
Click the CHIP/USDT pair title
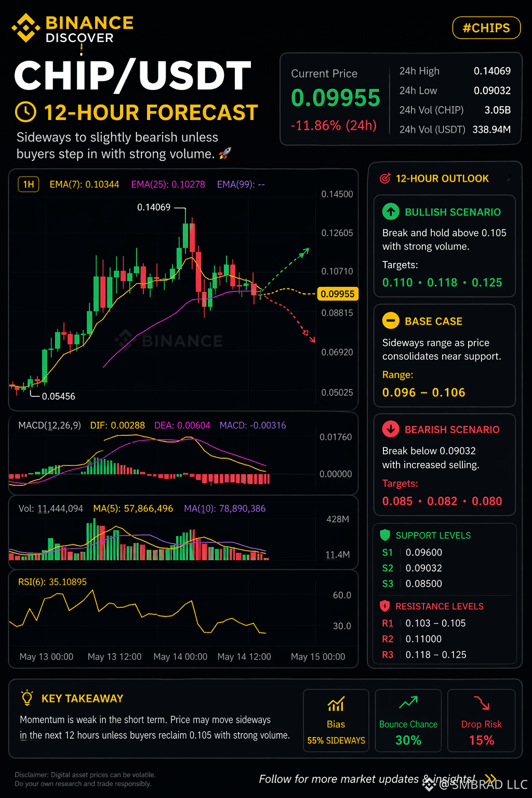133,76
